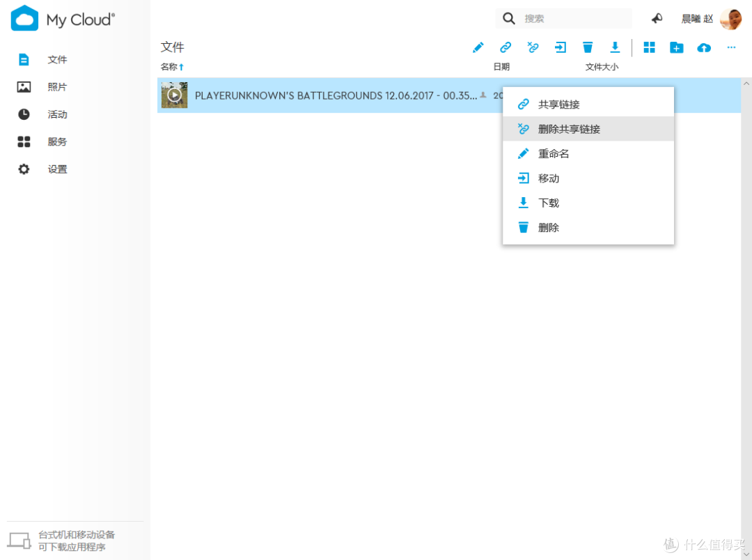Choose 下载 in context menu
The width and height of the screenshot is (752, 560).
tap(588, 203)
